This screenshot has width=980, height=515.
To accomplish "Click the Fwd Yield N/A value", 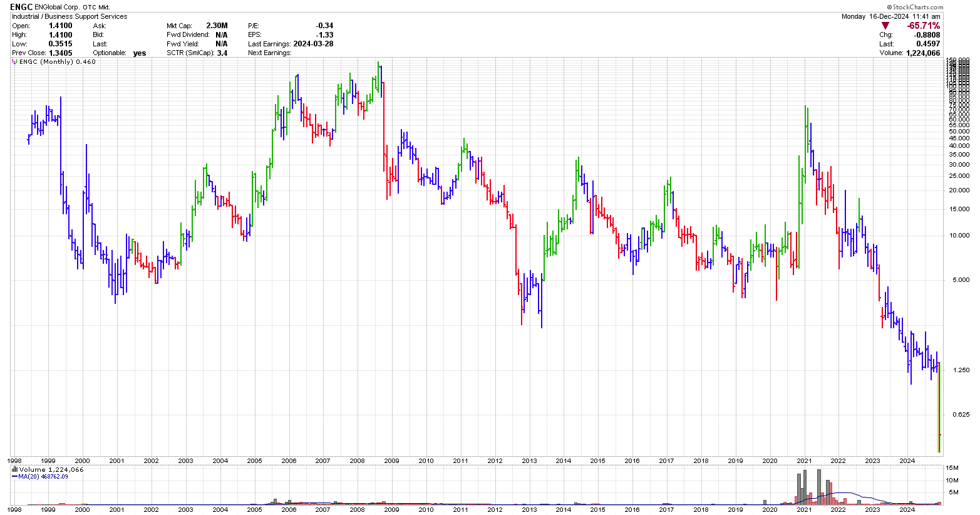I will [x=222, y=44].
